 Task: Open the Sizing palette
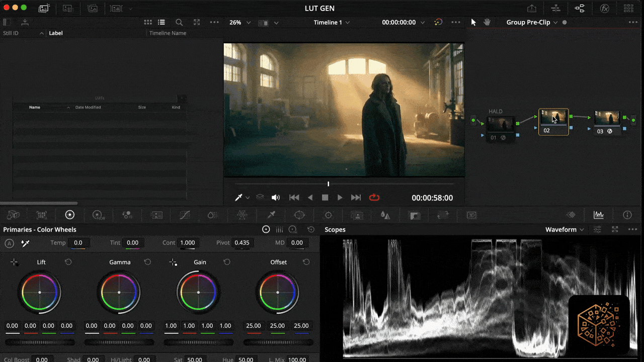tap(443, 215)
